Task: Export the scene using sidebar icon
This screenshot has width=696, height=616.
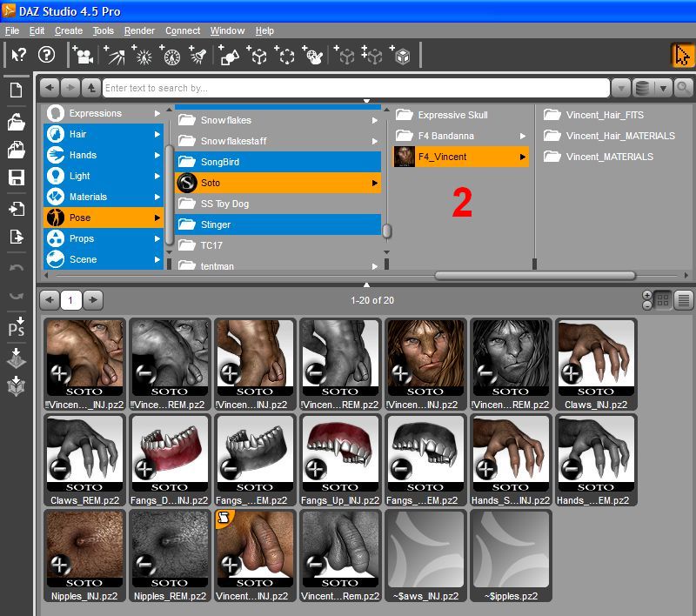Action: coord(17,237)
